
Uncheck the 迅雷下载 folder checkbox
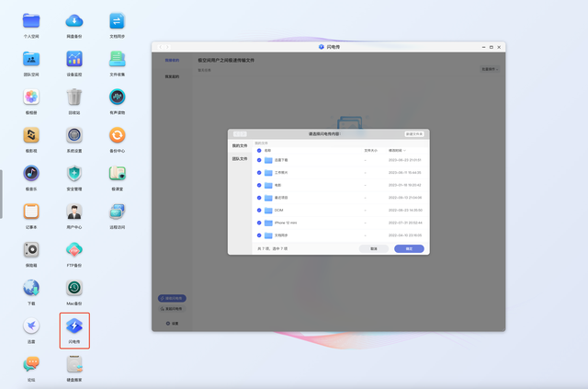(259, 160)
